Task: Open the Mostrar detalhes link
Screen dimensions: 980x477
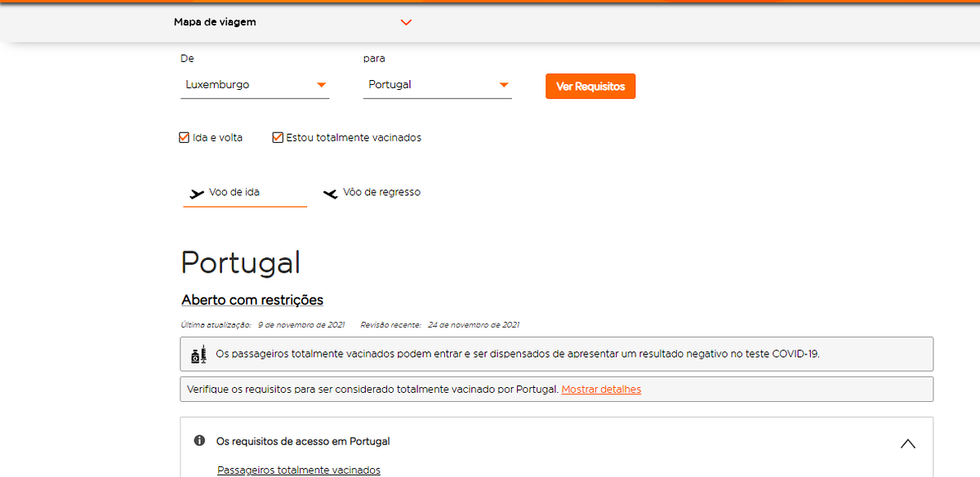Action: [x=601, y=390]
